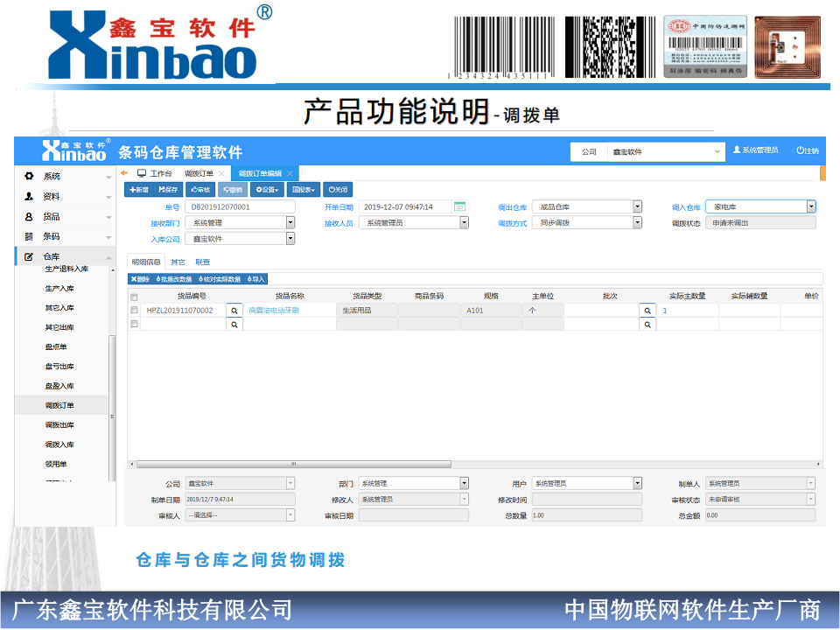Click 删除 in the detail toolbar
The height and width of the screenshot is (630, 840).
[140, 279]
